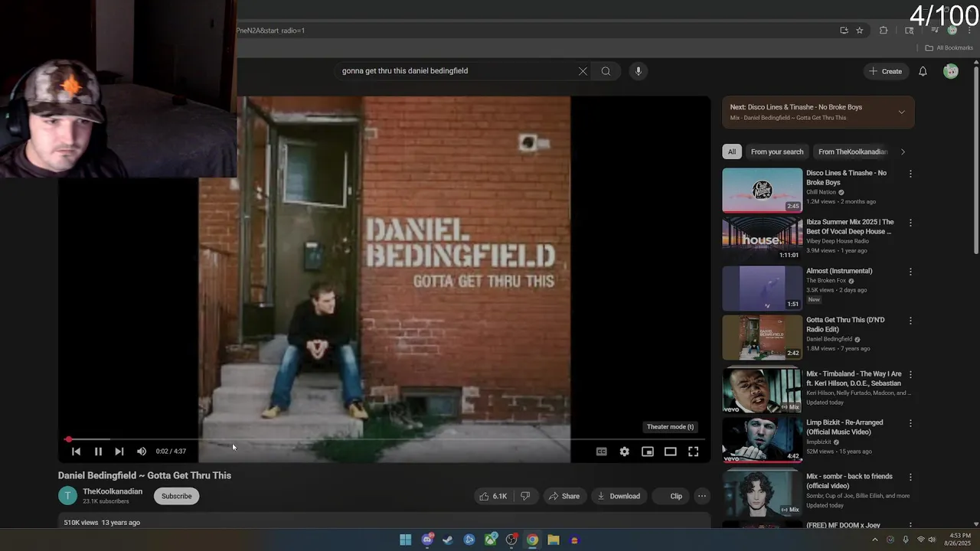Image resolution: width=980 pixels, height=551 pixels.
Task: Open Mix - sombr back to friends title
Action: [x=849, y=481]
